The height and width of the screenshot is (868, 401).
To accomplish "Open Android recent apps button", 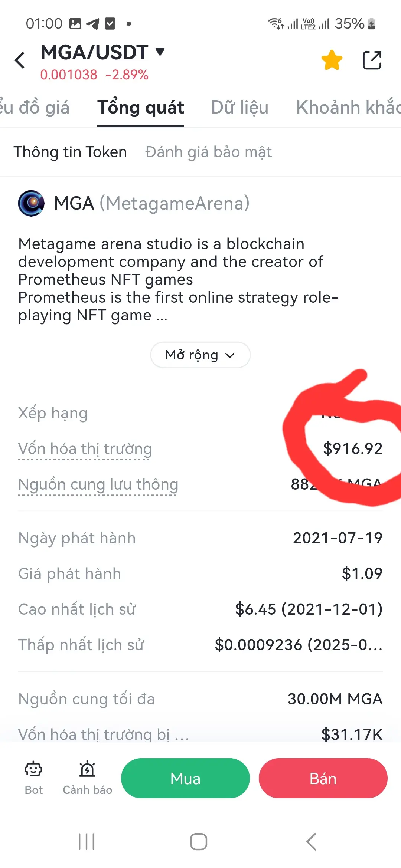I will click(x=87, y=842).
